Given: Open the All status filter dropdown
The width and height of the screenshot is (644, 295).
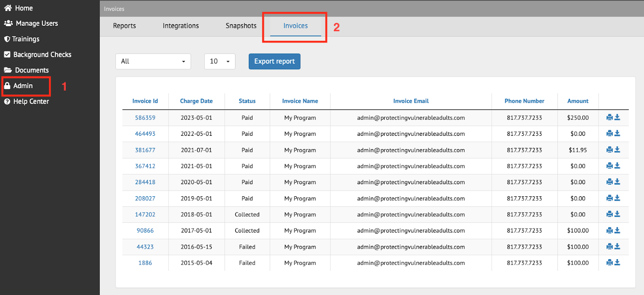Looking at the screenshot, I should click(153, 61).
